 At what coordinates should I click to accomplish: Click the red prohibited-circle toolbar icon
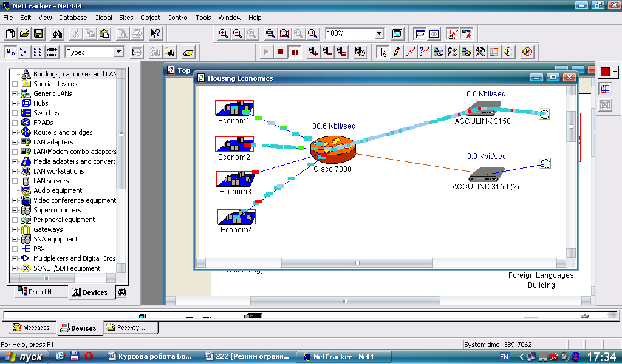(x=527, y=52)
